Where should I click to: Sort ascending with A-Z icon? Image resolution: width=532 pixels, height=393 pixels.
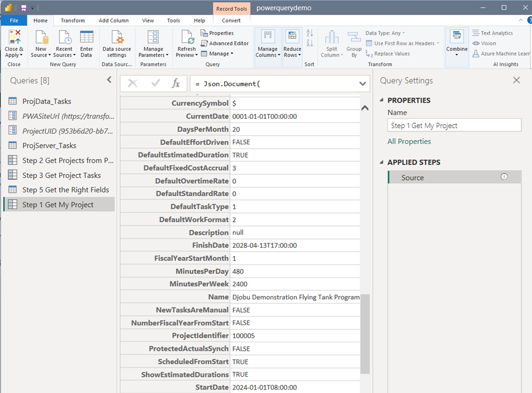point(309,33)
